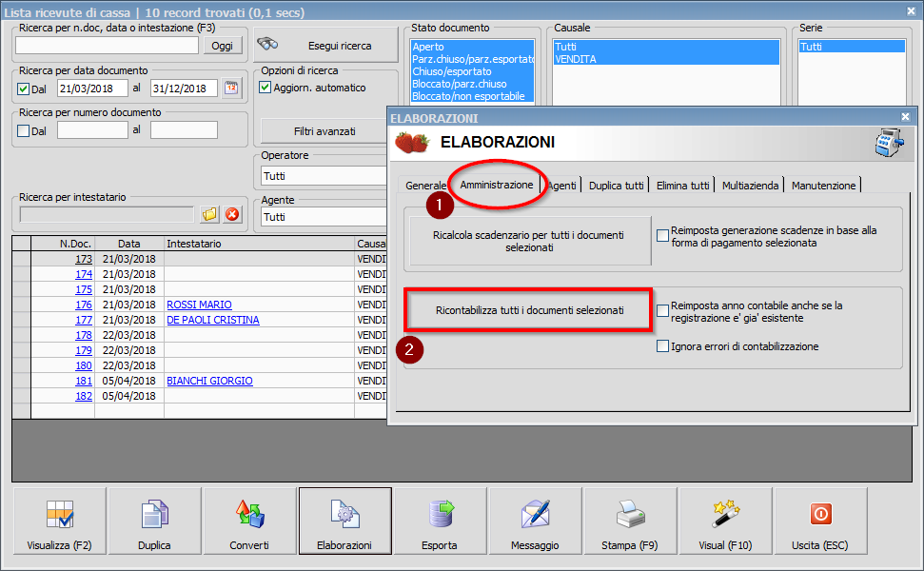Toggle the Aggiorn. automatico checkbox

[265, 89]
